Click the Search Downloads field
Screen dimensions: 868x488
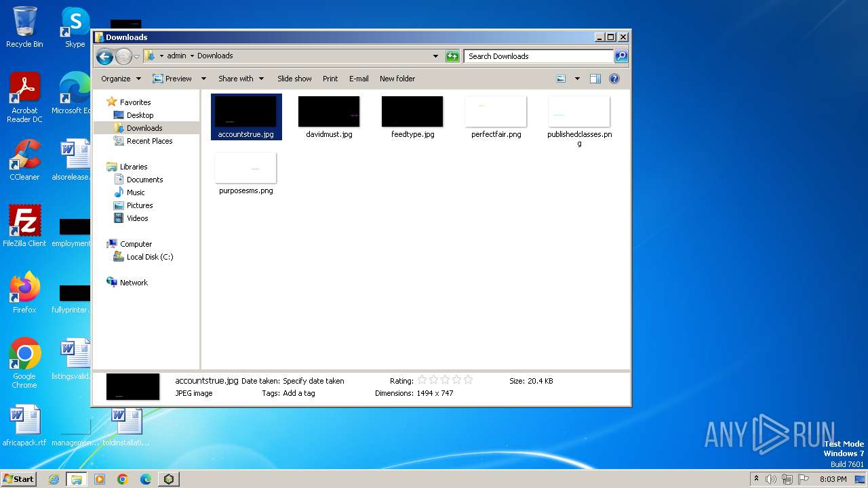tap(539, 56)
